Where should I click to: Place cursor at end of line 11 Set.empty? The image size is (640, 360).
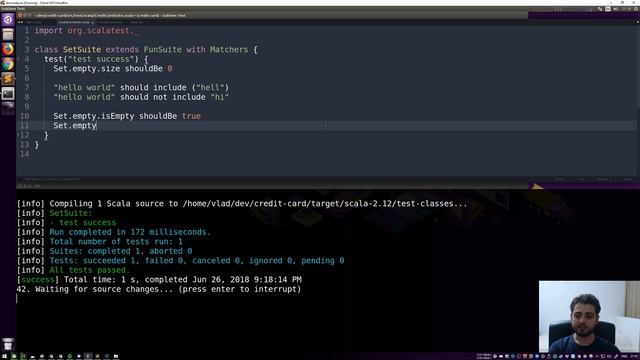point(97,126)
